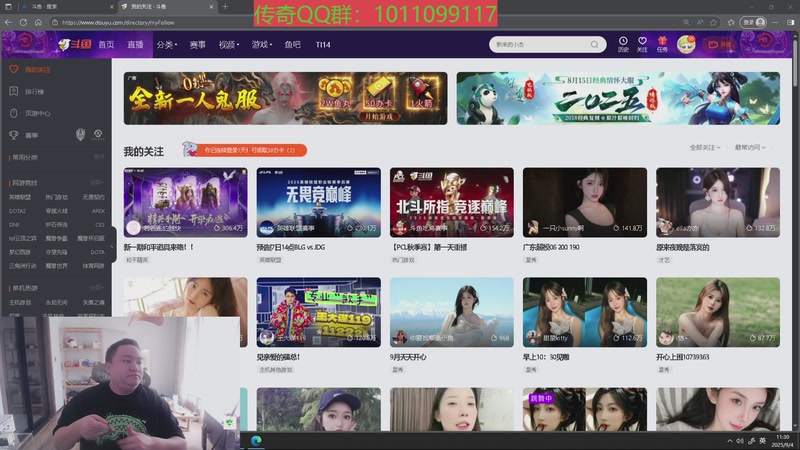The image size is (800, 450).
Task: Click the Douyu logo in header
Action: coord(74,44)
